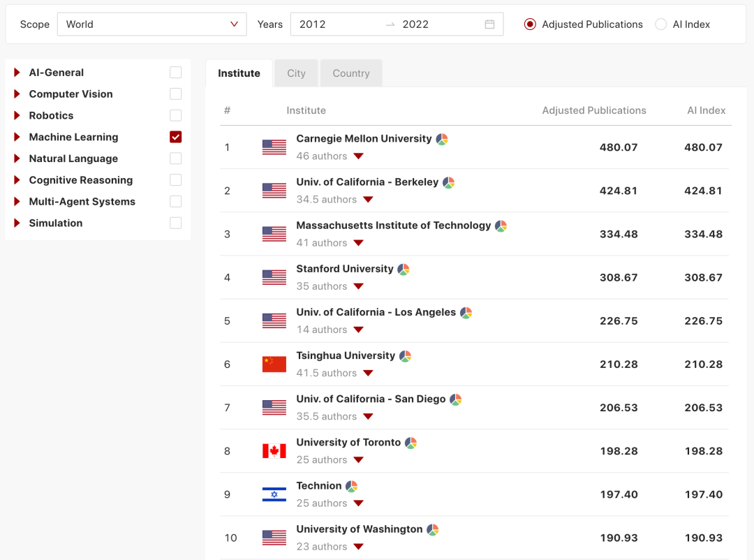Enable the Computer Vision checkbox
The height and width of the screenshot is (560, 754).
click(x=175, y=94)
